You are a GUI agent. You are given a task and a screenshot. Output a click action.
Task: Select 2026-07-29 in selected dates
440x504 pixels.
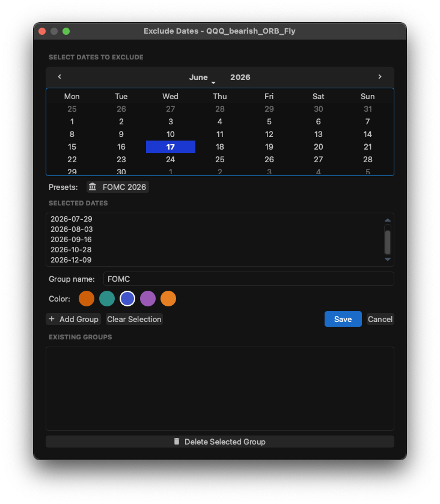point(72,219)
